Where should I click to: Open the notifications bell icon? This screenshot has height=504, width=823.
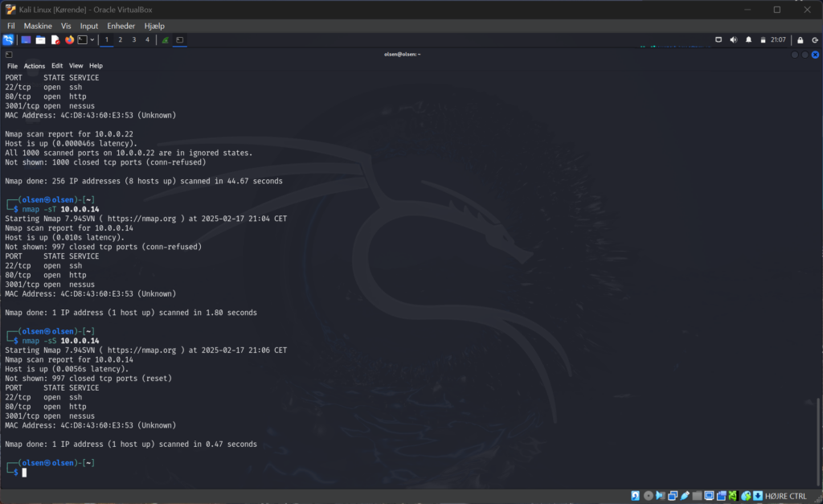749,39
